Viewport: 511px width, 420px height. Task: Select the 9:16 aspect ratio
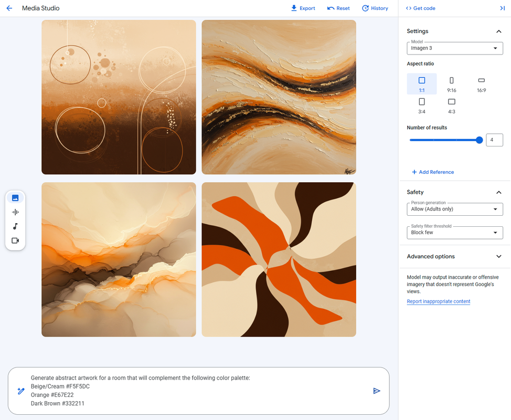click(451, 84)
